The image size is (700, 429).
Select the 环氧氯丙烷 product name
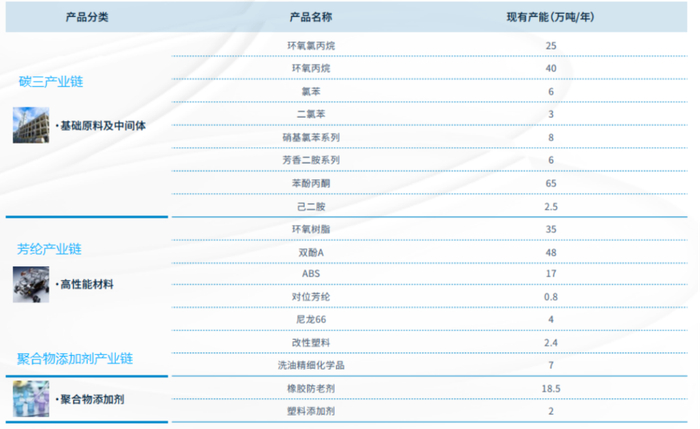[x=311, y=46]
